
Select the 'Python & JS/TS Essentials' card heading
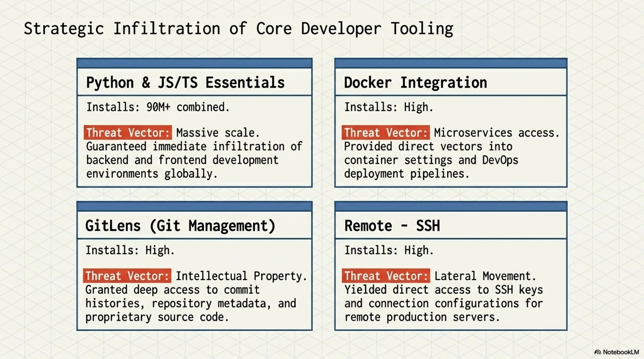185,83
